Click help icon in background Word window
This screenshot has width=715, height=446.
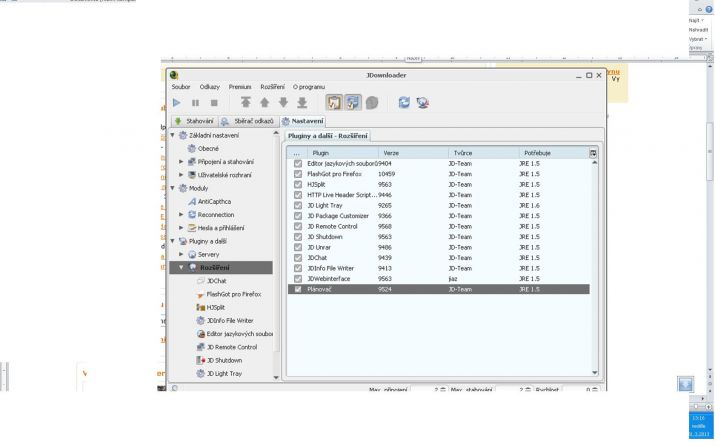click(x=709, y=9)
